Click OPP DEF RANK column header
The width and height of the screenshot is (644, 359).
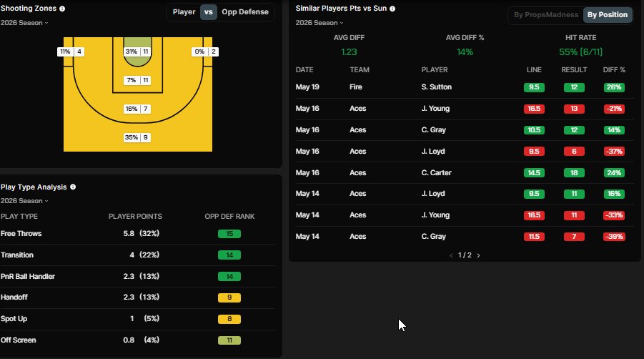pyautogui.click(x=229, y=217)
